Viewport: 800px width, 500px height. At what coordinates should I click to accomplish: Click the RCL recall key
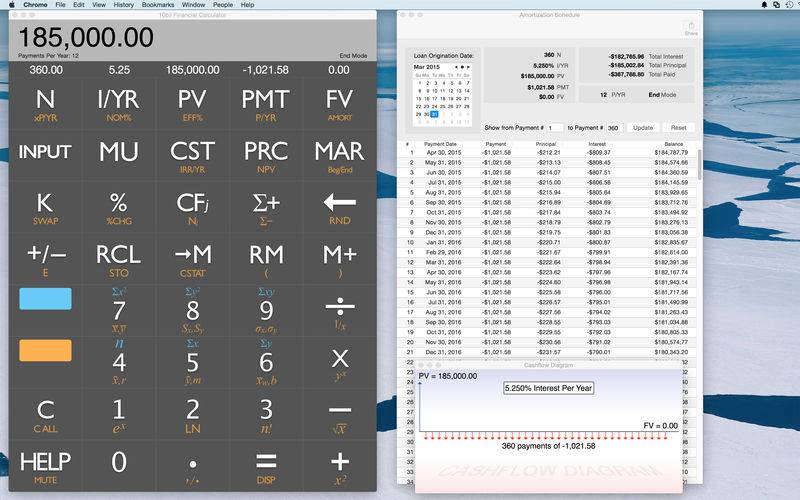coord(119,259)
